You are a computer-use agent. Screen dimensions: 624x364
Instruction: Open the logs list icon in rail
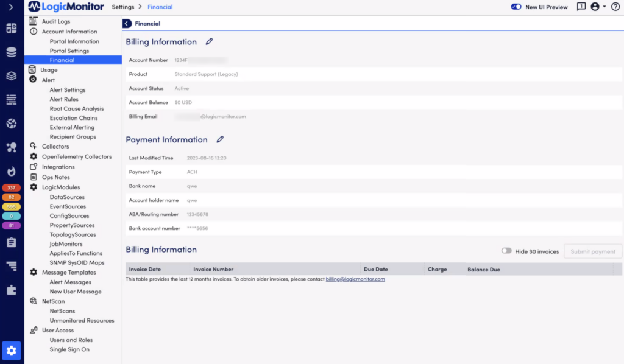(x=11, y=100)
